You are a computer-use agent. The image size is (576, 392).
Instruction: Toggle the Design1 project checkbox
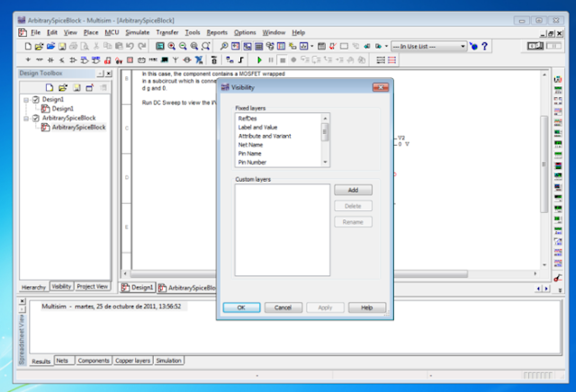pyautogui.click(x=36, y=100)
